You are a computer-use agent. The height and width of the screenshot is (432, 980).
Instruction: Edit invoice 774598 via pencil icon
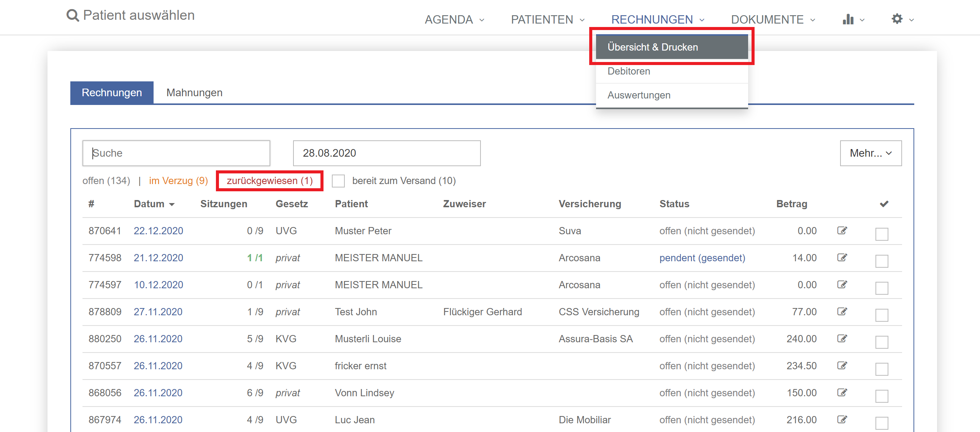coord(842,258)
